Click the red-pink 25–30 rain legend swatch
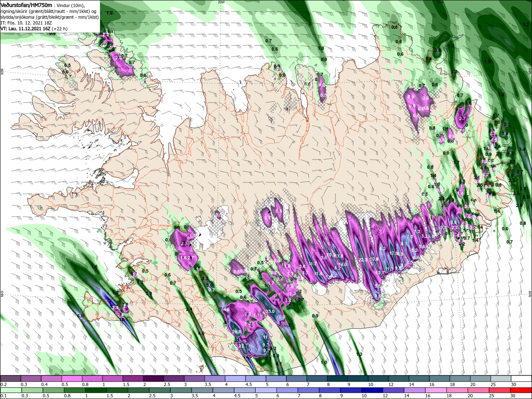 coord(500,390)
